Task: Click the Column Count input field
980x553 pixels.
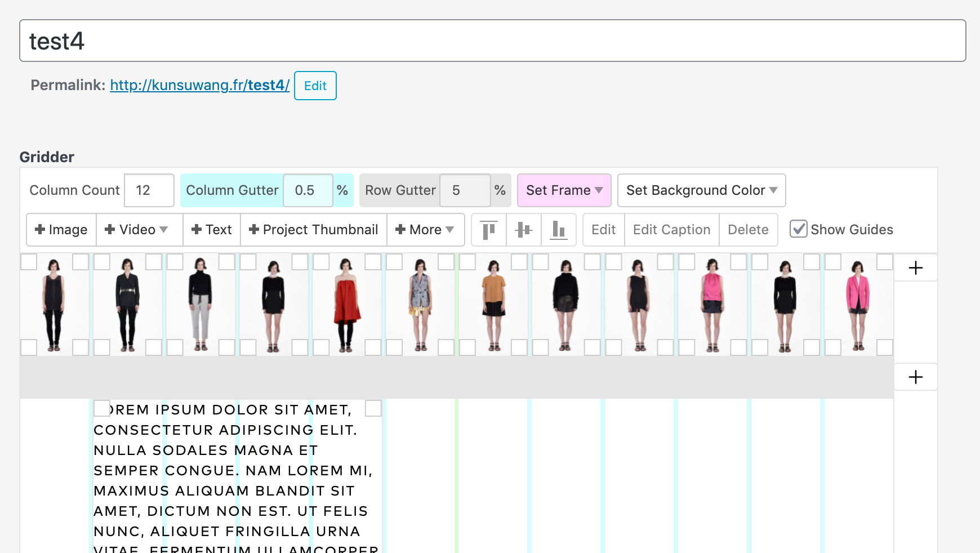Action: 149,190
